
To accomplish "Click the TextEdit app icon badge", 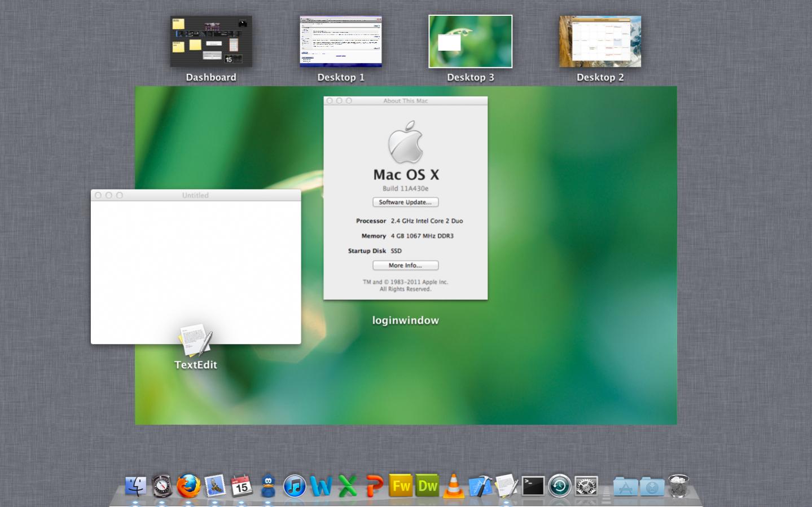I will click(x=195, y=341).
